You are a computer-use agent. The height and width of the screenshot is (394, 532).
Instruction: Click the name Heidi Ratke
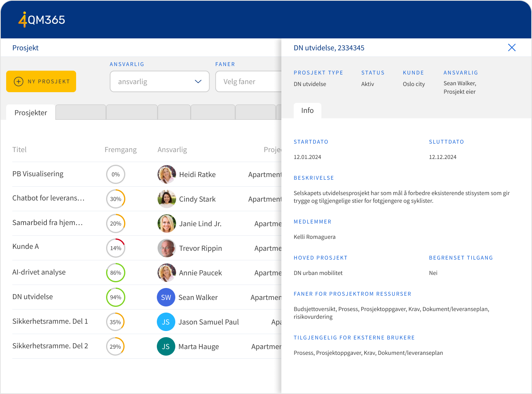[x=197, y=174]
